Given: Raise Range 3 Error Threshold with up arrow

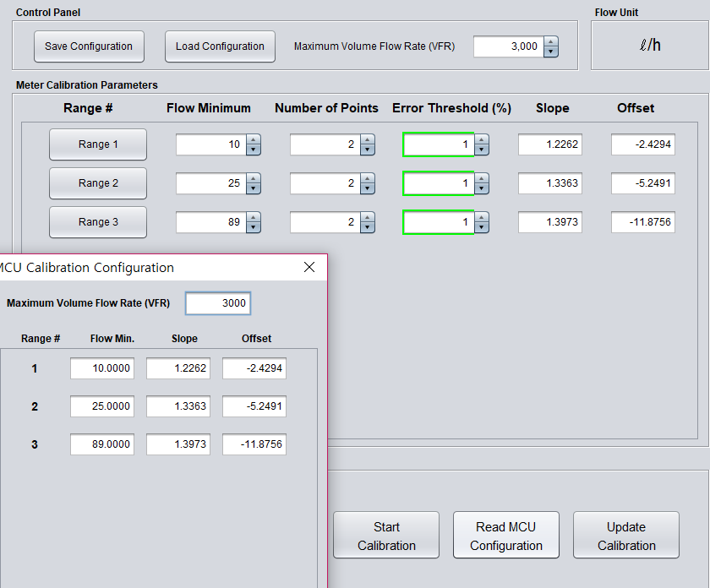Looking at the screenshot, I should [482, 217].
